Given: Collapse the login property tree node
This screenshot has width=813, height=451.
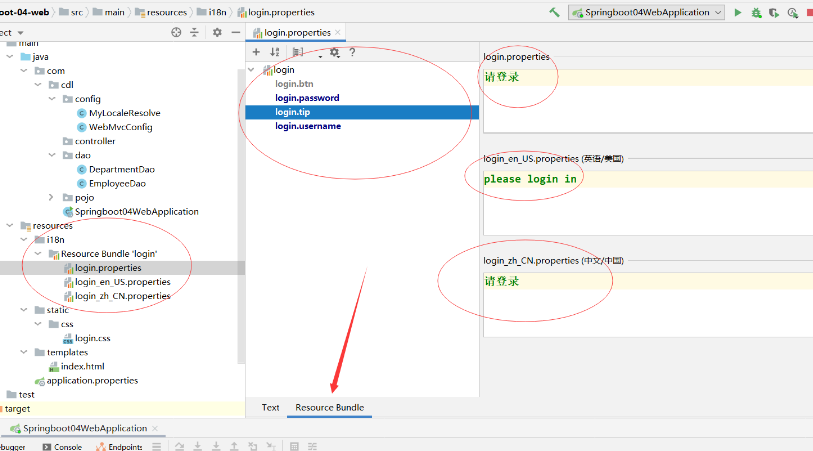Looking at the screenshot, I should [251, 69].
